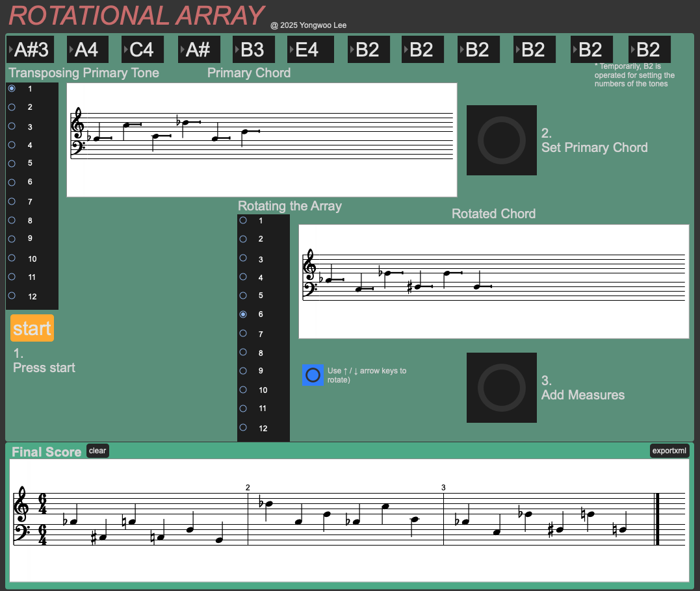Choose Transposing Primary Tone radio 12
The width and height of the screenshot is (700, 591).
coord(12,295)
